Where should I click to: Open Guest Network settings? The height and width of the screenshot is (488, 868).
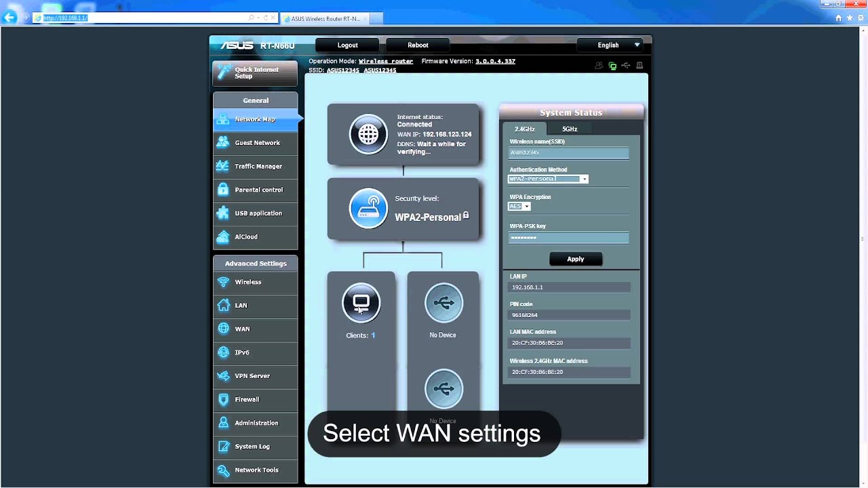pos(255,143)
